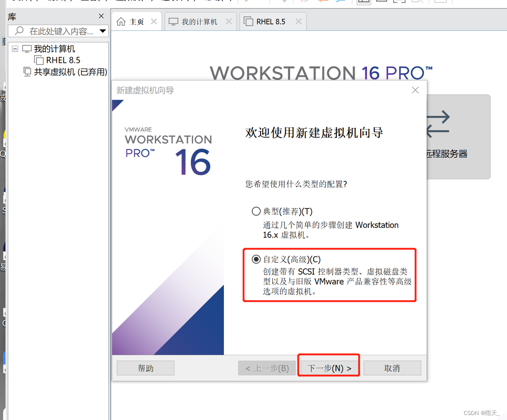This screenshot has width=507, height=420.
Task: Select the Typical (推荐) configuration radio button
Action: tap(256, 211)
